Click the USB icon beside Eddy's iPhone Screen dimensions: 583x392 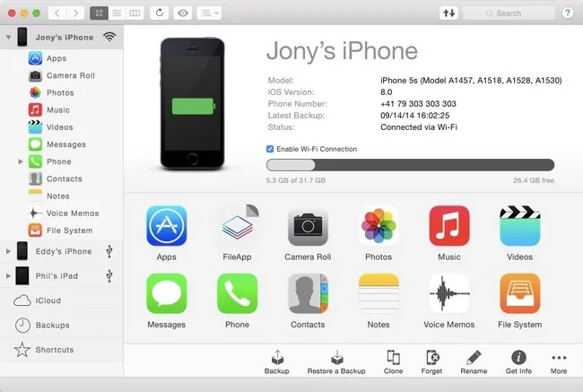(x=109, y=251)
